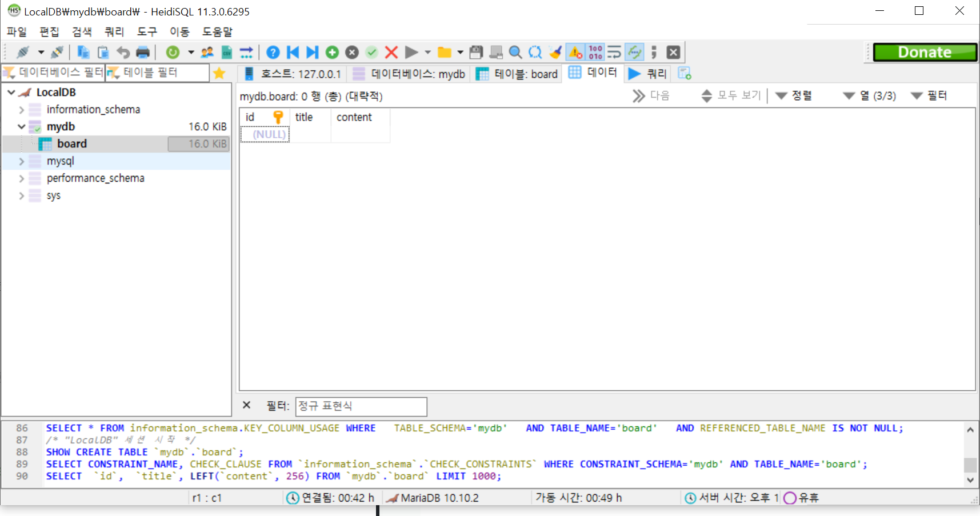Click the undo arrow icon
Screen dimensions: 980x516
123,53
